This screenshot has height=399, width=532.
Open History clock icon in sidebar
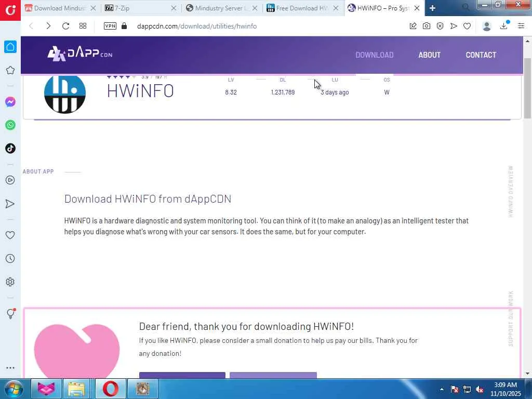pyautogui.click(x=10, y=259)
